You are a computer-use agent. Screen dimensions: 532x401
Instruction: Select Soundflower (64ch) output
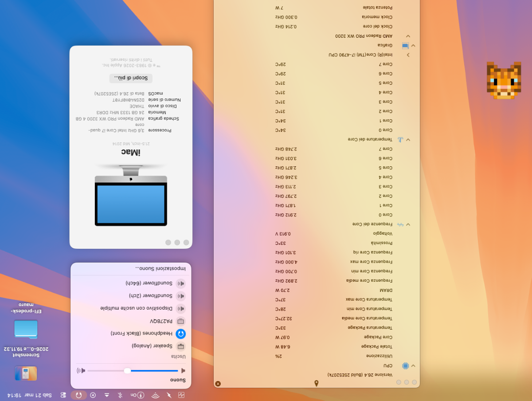tap(131, 283)
